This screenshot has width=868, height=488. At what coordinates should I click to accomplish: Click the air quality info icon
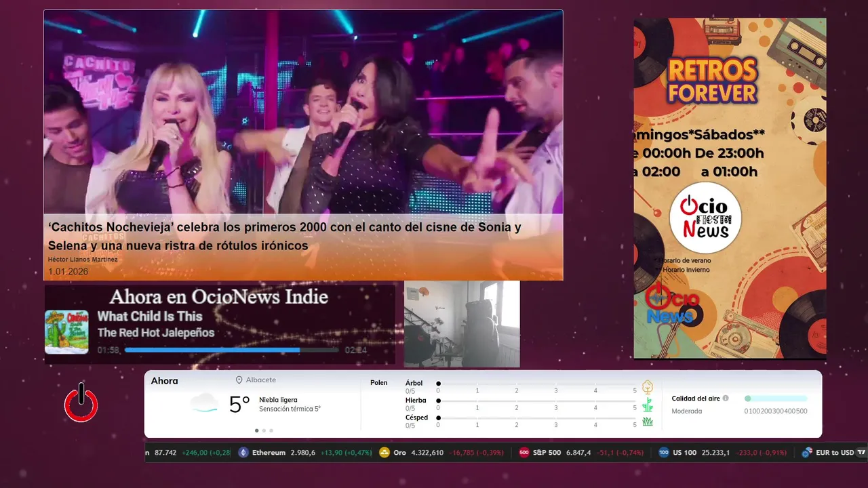click(726, 399)
